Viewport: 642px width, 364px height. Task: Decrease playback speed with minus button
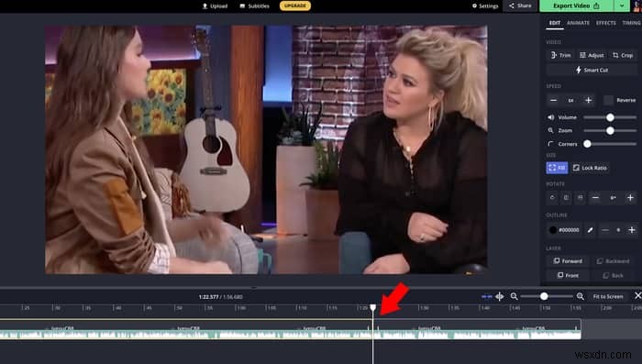(x=554, y=100)
